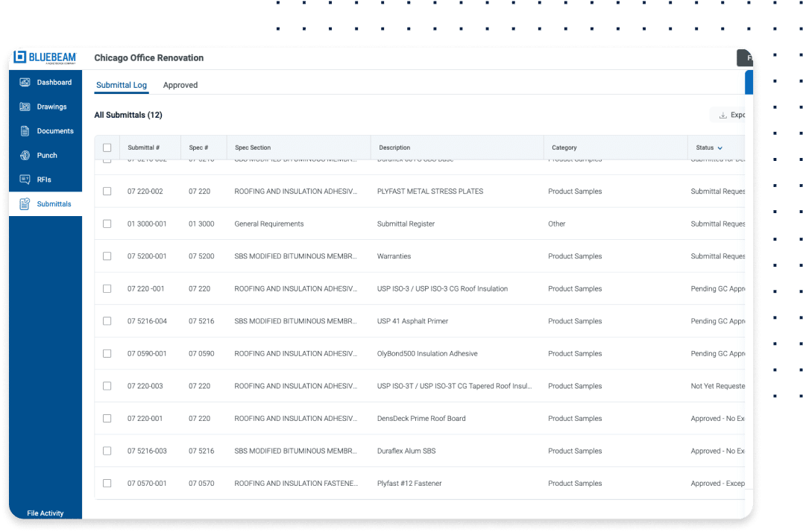The width and height of the screenshot is (803, 532).
Task: Open File Activity at sidebar bottom
Action: coord(45,513)
